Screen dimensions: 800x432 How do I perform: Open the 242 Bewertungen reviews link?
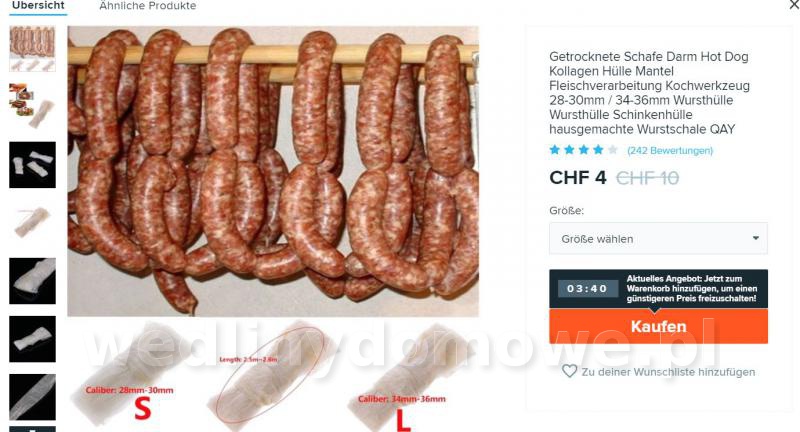coord(670,150)
